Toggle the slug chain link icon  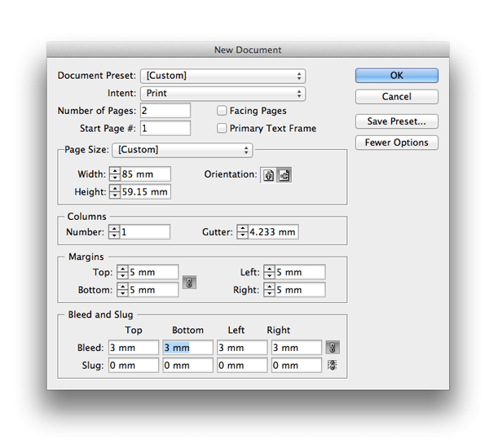333,365
